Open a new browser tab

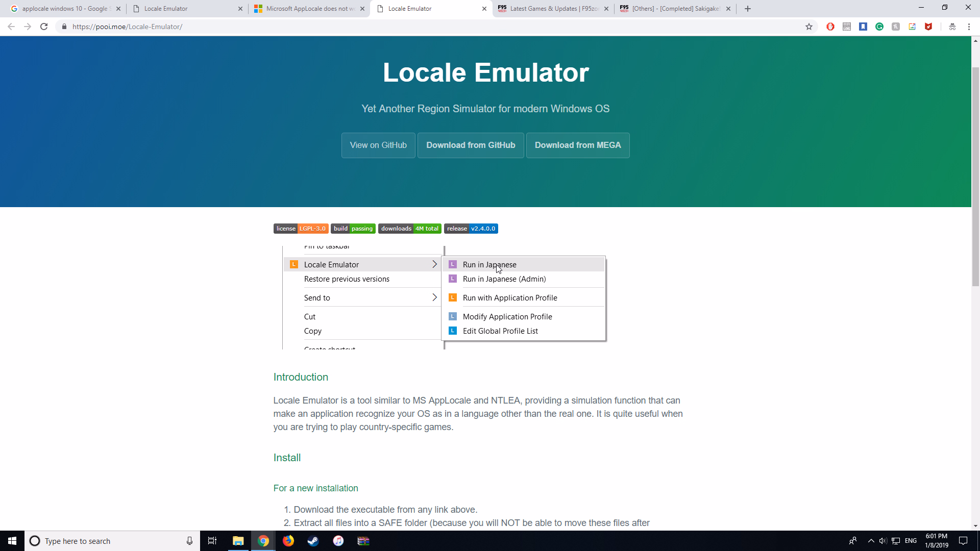748,9
